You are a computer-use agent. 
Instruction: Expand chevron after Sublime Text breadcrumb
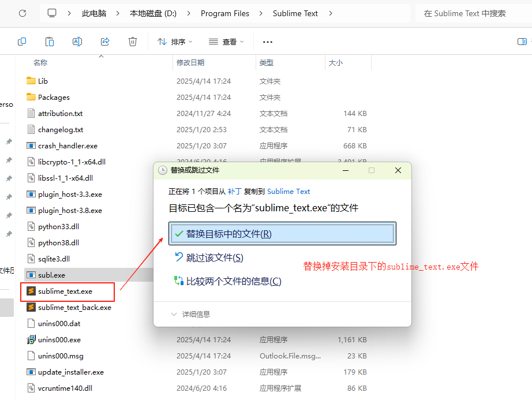coord(331,13)
